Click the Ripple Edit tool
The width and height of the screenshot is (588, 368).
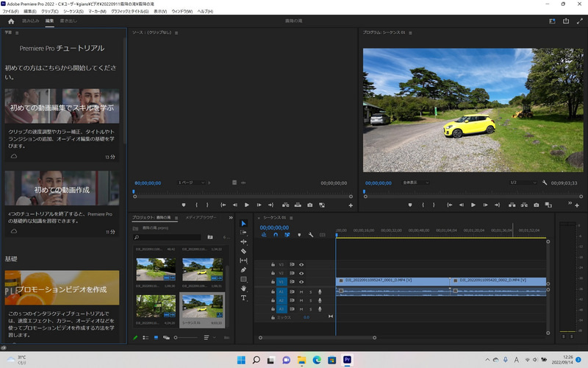pos(243,241)
